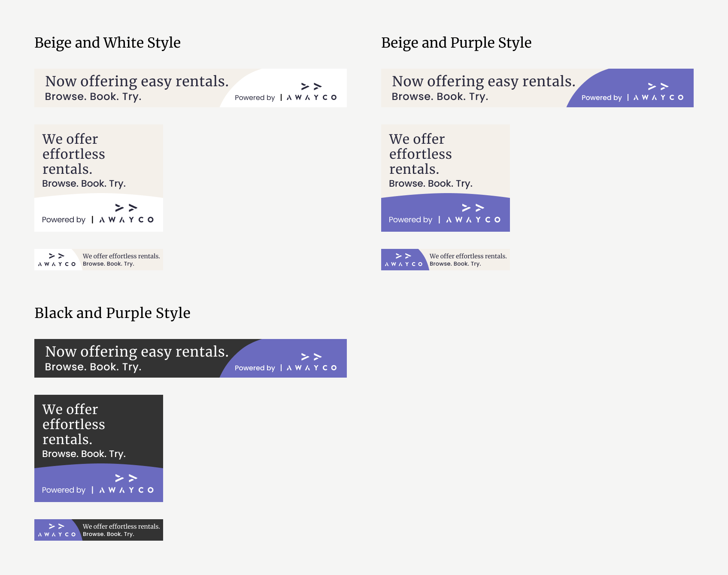This screenshot has width=728, height=575.
Task: Click 'Powered by' text in beige-purple wide banner
Action: click(x=601, y=97)
